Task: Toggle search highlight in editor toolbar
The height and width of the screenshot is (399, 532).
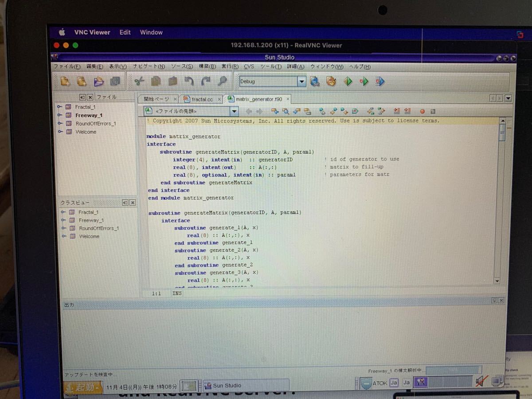Action: coord(308,111)
